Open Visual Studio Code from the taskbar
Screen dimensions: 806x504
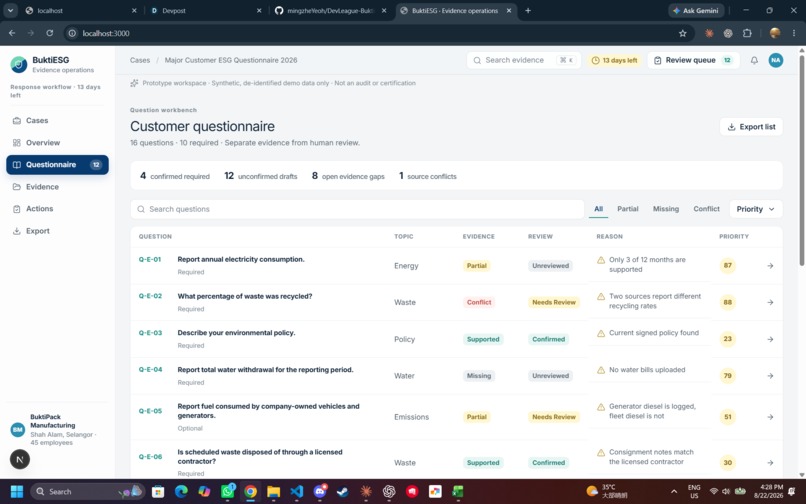297,492
